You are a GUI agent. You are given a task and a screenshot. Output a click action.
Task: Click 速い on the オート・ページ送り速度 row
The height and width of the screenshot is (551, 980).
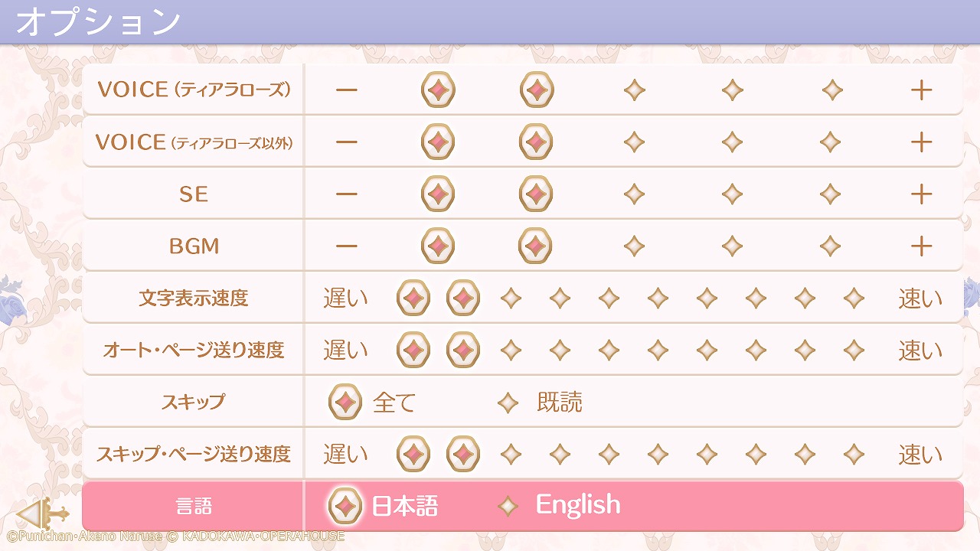[x=920, y=350]
